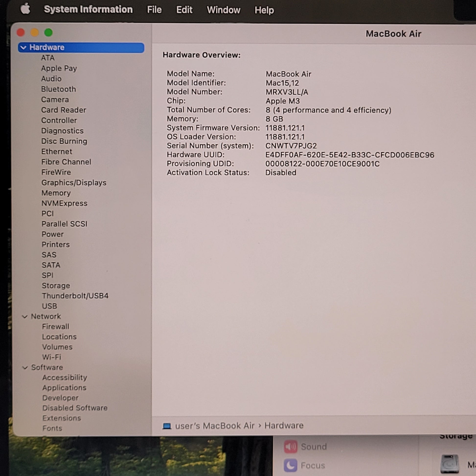Image resolution: width=476 pixels, height=476 pixels.
Task: Open Focus in System Settings sidebar
Action: 313,466
